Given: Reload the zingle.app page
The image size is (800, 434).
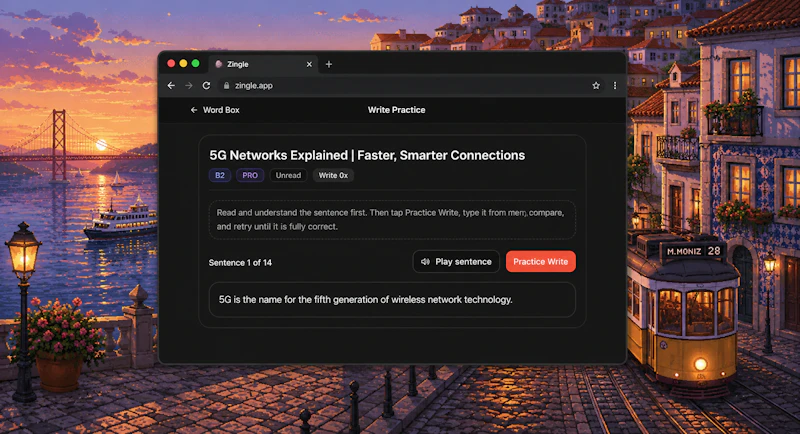Looking at the screenshot, I should click(206, 86).
